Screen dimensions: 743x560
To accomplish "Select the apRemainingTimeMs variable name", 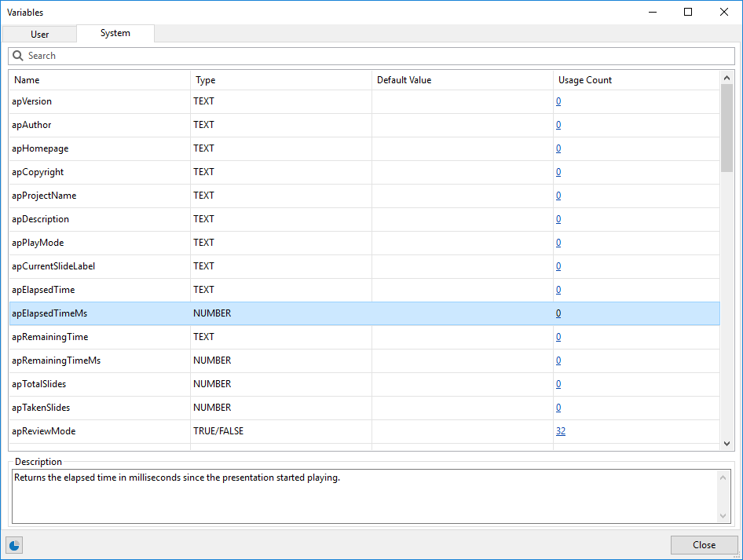I will click(56, 361).
